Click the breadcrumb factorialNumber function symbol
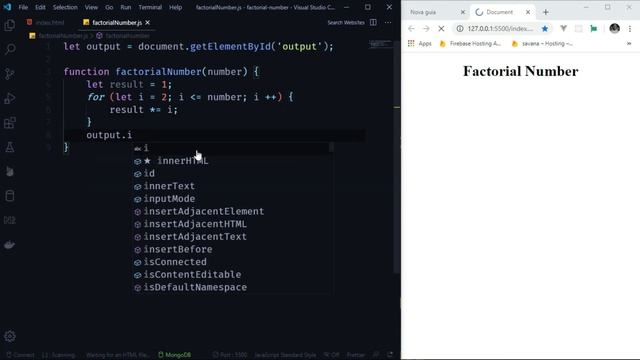The width and height of the screenshot is (640, 360). [x=124, y=36]
